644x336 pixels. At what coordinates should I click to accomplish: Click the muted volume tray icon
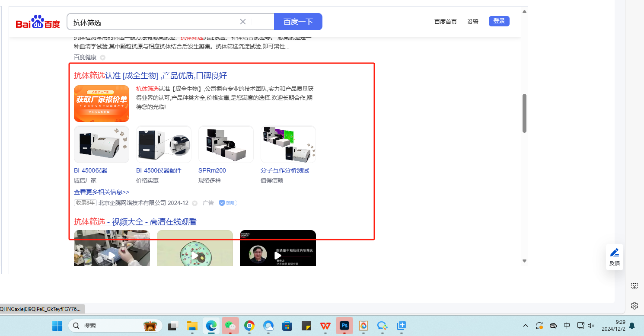pyautogui.click(x=592, y=326)
